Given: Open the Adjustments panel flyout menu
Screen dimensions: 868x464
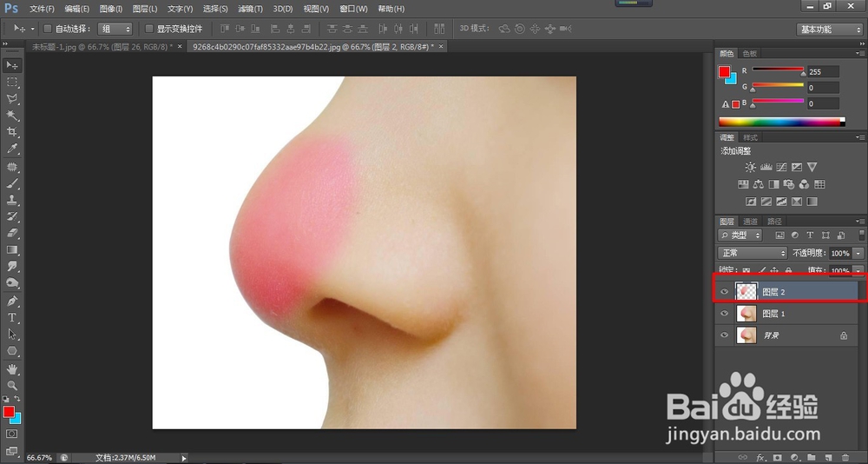Looking at the screenshot, I should [x=859, y=137].
